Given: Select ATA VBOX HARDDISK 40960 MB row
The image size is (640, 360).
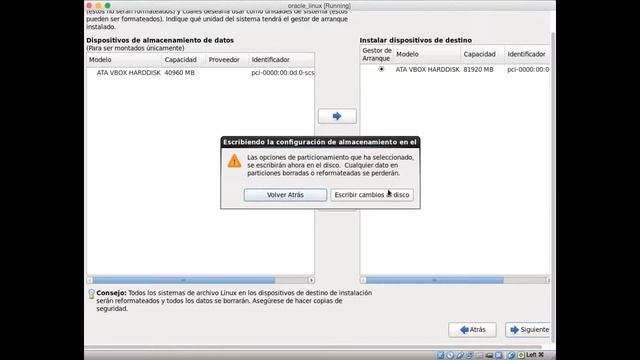Looking at the screenshot, I should [x=200, y=73].
